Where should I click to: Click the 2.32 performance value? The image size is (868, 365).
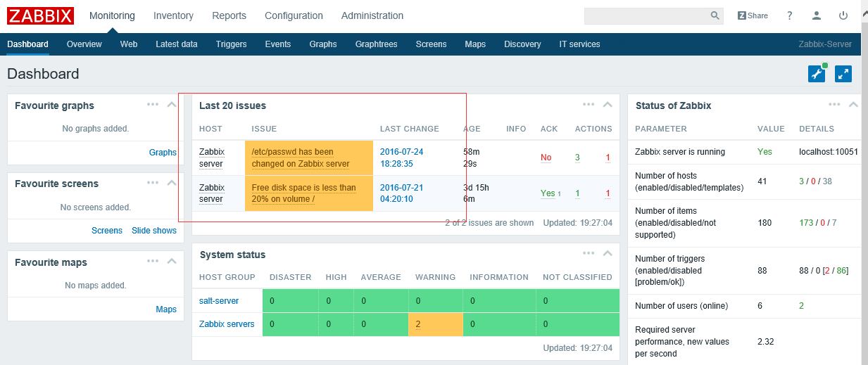point(765,342)
